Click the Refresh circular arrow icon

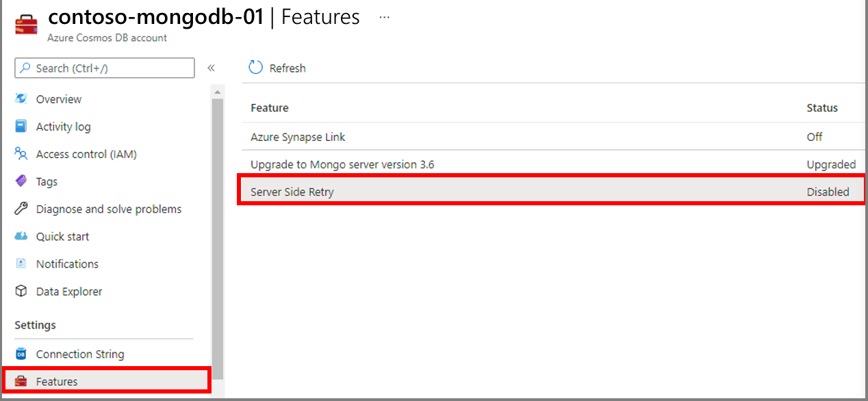pos(256,67)
